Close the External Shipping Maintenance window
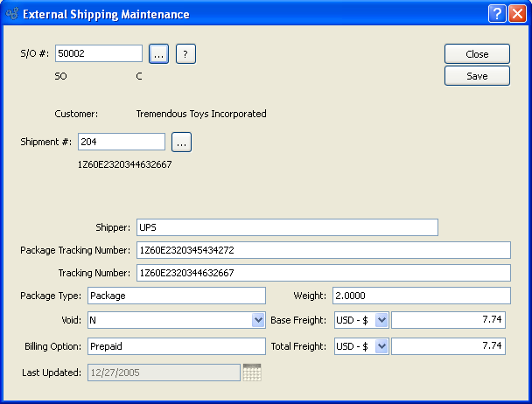 (x=516, y=14)
